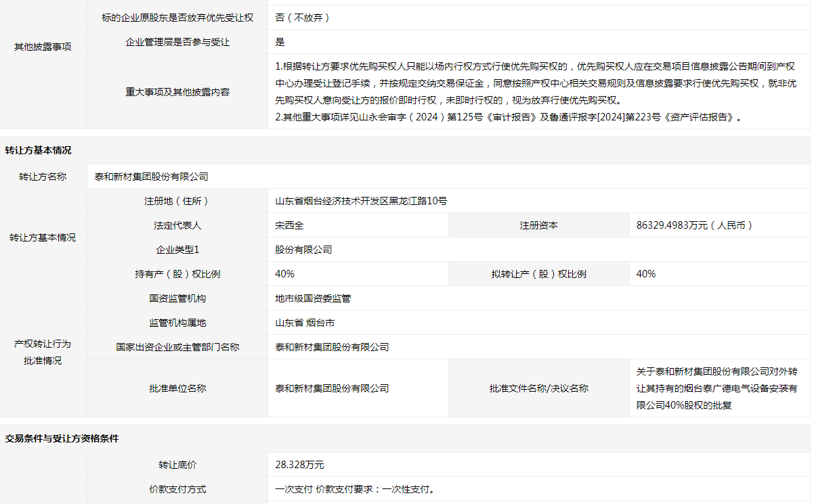This screenshot has width=816, height=504.
Task: Click the 40% value for 拟转让产（股）权比例
Action: click(x=646, y=274)
